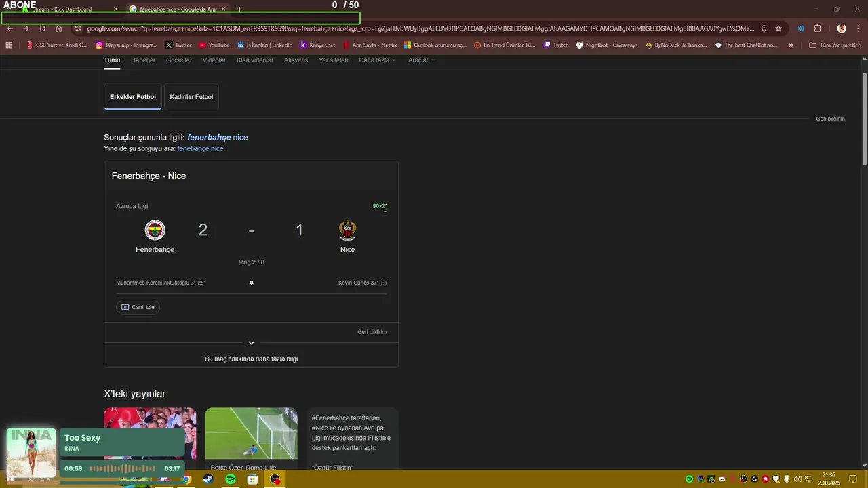Open the Windows notification center icon
Image resolution: width=868 pixels, height=488 pixels.
coord(853,479)
